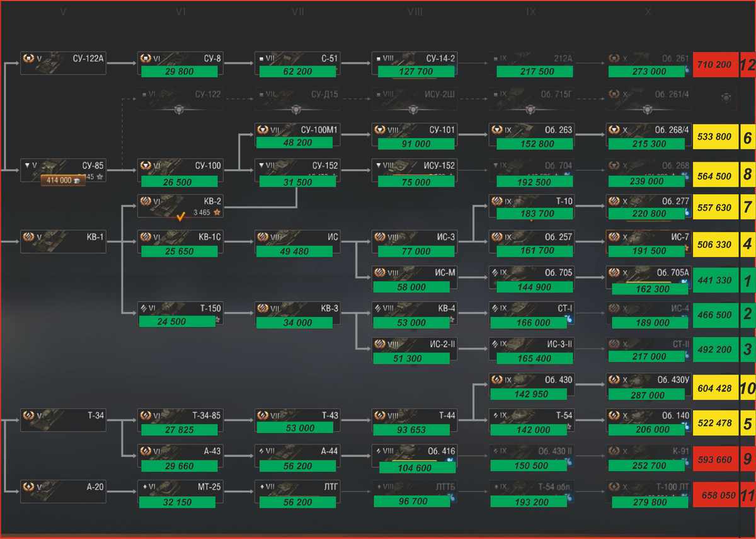The height and width of the screenshot is (539, 756).
Task: Select the СТ-II tier X node
Action: (649, 349)
